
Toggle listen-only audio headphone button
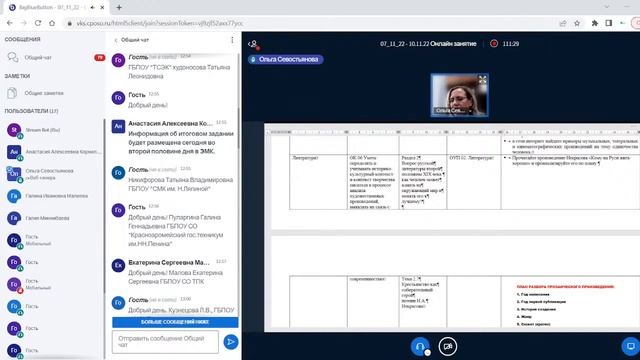coord(420,346)
